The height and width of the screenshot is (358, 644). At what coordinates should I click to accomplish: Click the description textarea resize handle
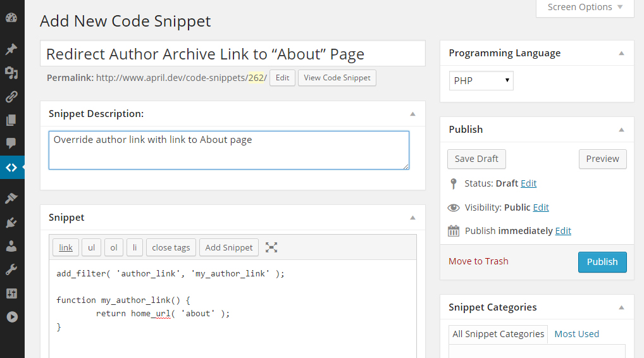coord(406,166)
